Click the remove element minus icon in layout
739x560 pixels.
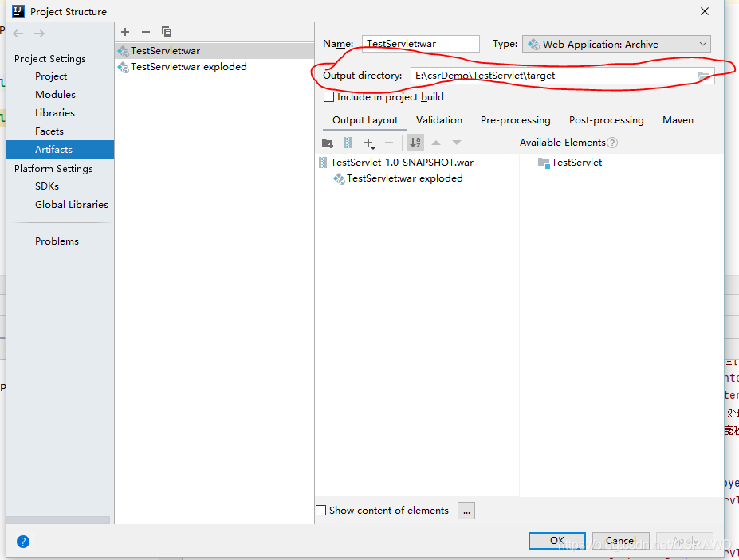pyautogui.click(x=389, y=143)
